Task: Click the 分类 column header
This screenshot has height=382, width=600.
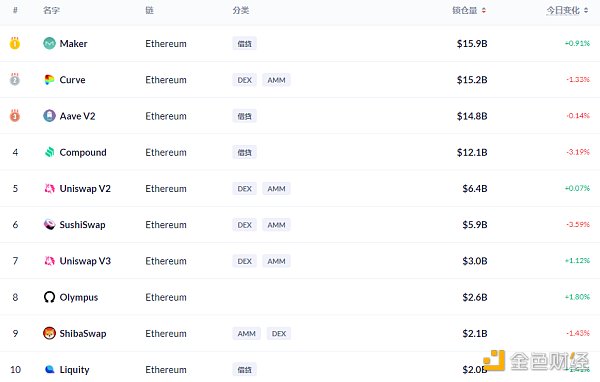Action: pos(241,10)
